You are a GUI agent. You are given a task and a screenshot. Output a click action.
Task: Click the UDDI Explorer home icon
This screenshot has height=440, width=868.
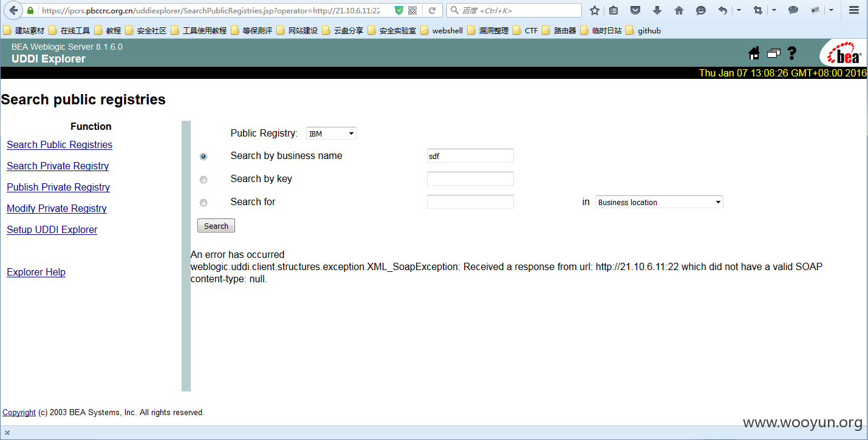(754, 53)
